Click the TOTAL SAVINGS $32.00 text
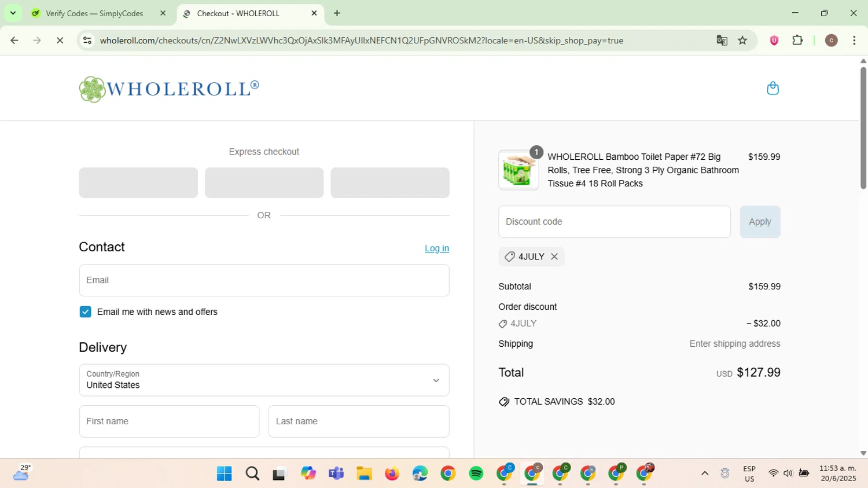 tap(564, 402)
